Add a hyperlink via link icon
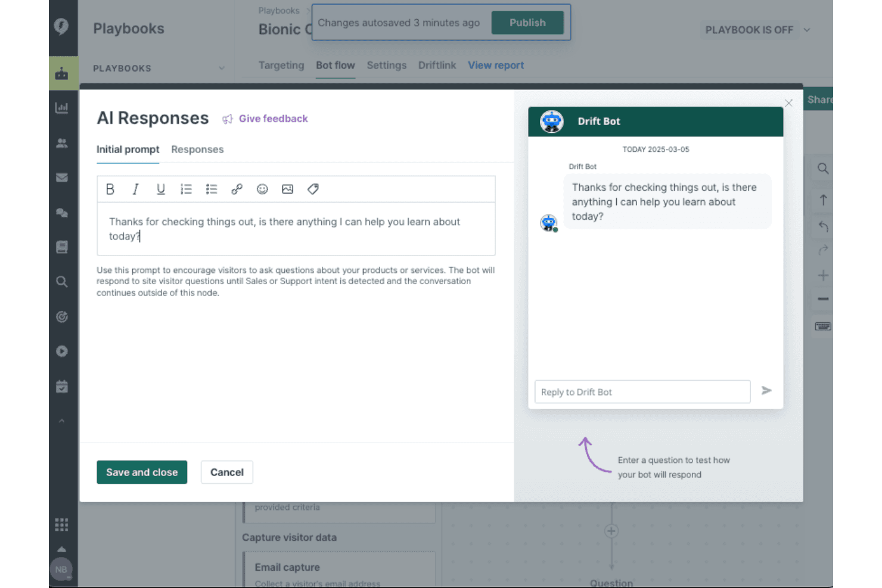 pos(237,189)
